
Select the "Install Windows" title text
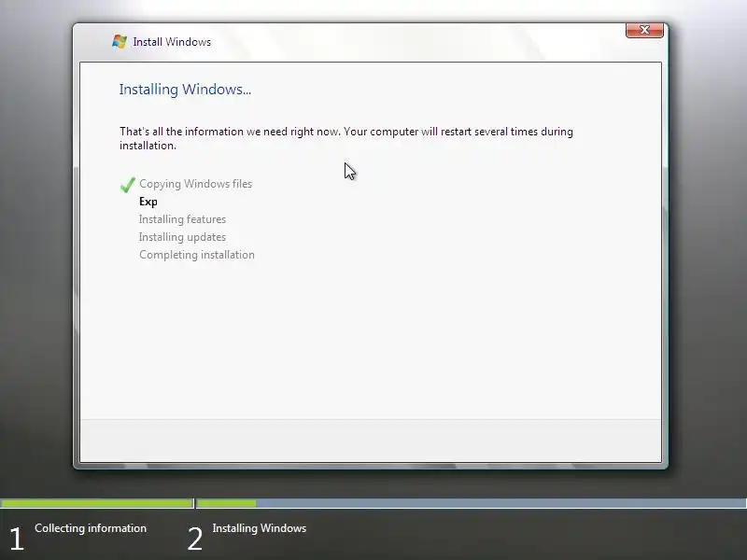[172, 42]
